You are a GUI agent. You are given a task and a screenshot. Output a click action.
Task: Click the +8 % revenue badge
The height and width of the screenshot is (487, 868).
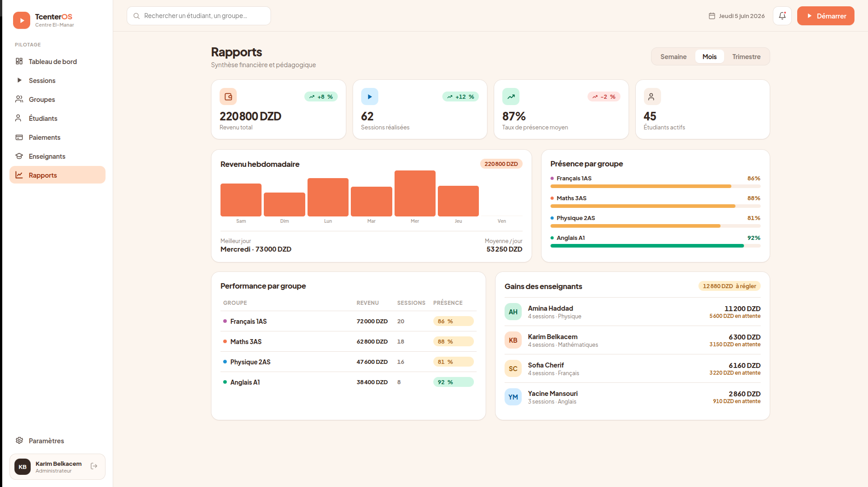[x=321, y=96]
